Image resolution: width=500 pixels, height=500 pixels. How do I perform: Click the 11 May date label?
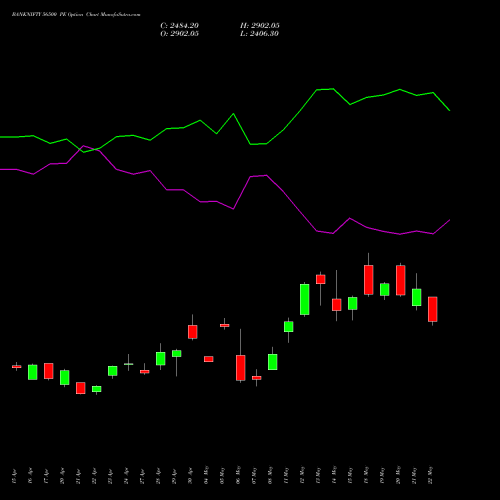[286, 475]
